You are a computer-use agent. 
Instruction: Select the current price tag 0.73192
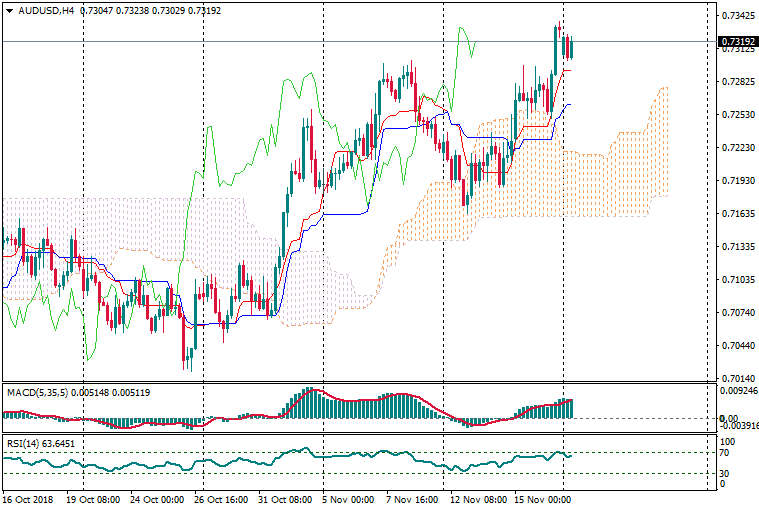click(x=736, y=42)
